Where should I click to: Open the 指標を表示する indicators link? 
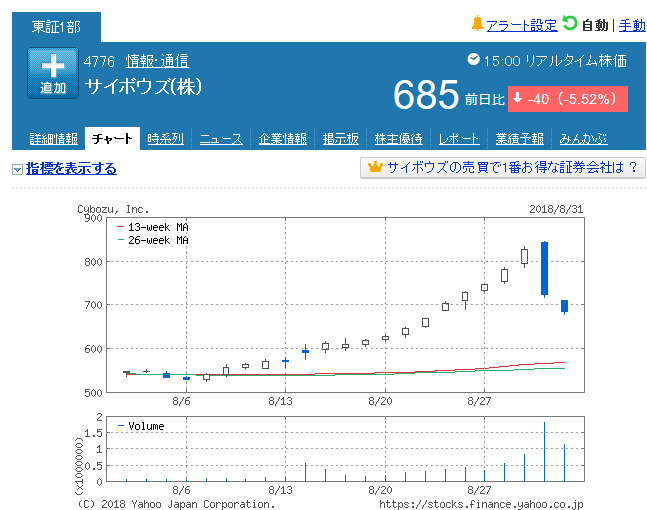pyautogui.click(x=71, y=168)
